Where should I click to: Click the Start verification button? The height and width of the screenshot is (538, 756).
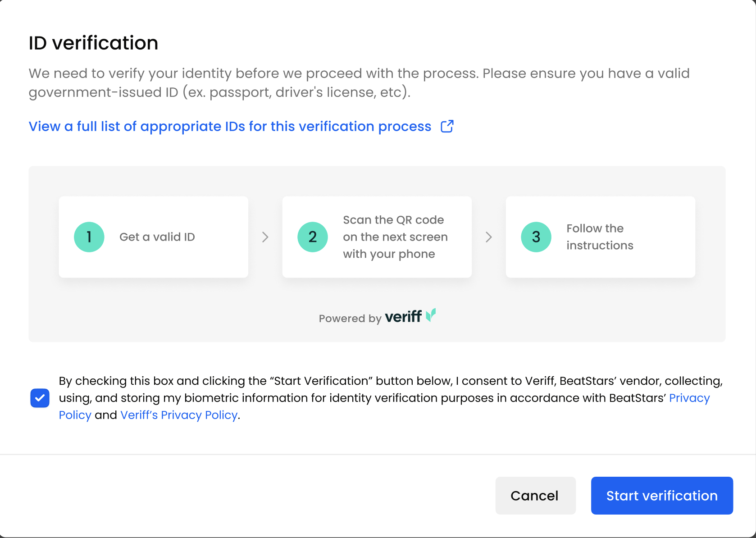click(x=662, y=496)
